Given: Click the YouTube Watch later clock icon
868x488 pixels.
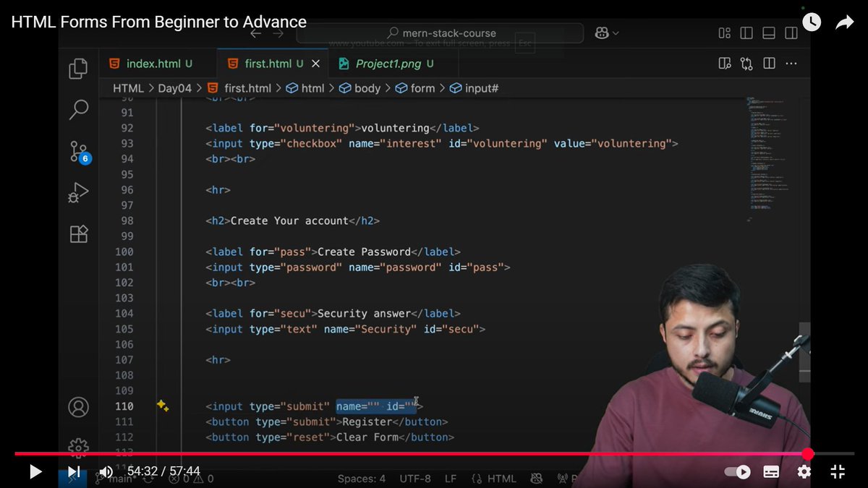Looking at the screenshot, I should 812,22.
